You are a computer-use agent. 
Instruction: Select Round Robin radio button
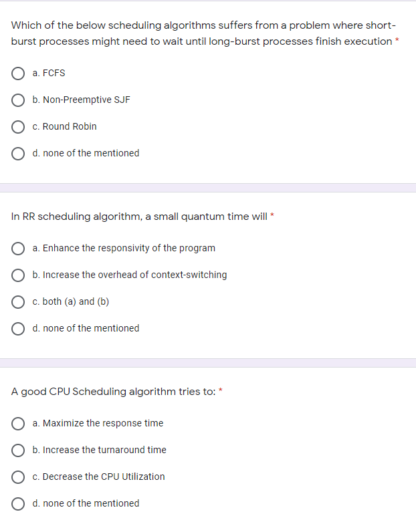(17, 127)
